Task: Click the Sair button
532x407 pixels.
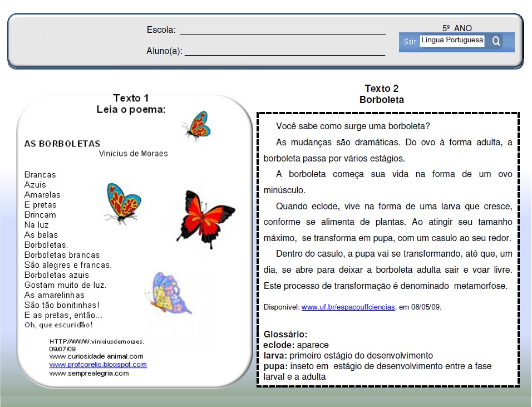Action: 410,41
